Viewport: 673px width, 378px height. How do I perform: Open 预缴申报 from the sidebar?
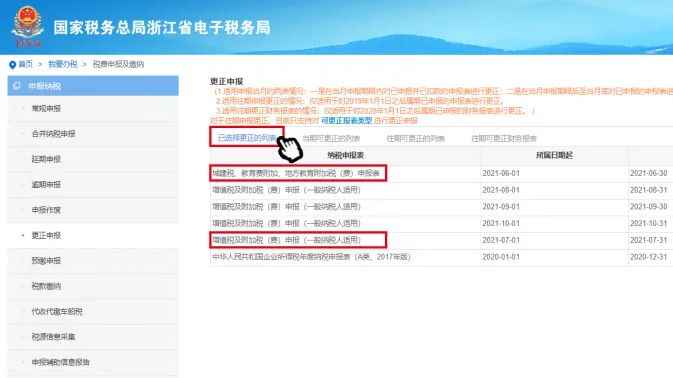[x=46, y=260]
